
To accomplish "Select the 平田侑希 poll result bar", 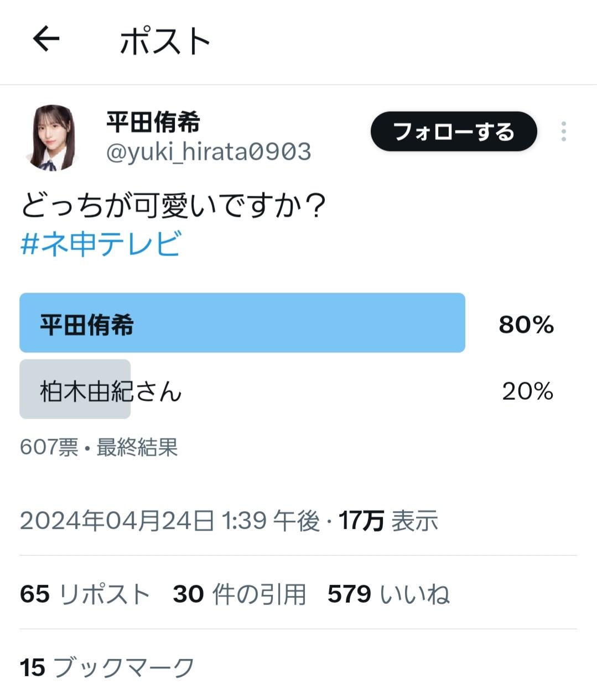I will coord(242,323).
